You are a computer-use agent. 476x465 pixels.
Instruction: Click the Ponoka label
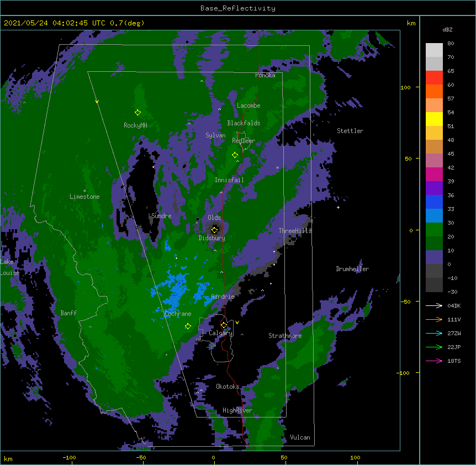click(265, 75)
